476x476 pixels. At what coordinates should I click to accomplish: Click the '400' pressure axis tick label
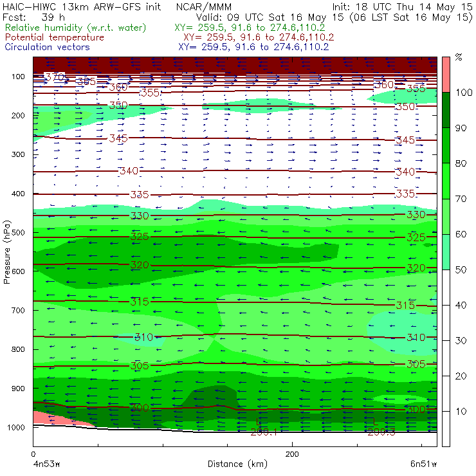pyautogui.click(x=18, y=194)
